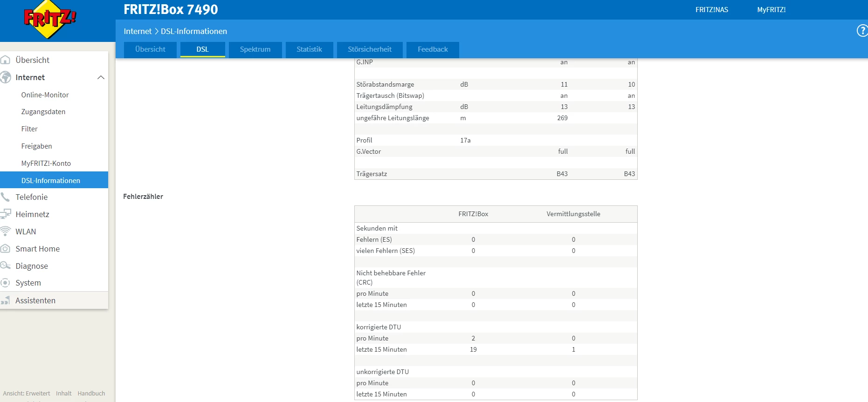Click the Telefonie phone icon
This screenshot has width=868, height=402.
(6, 197)
